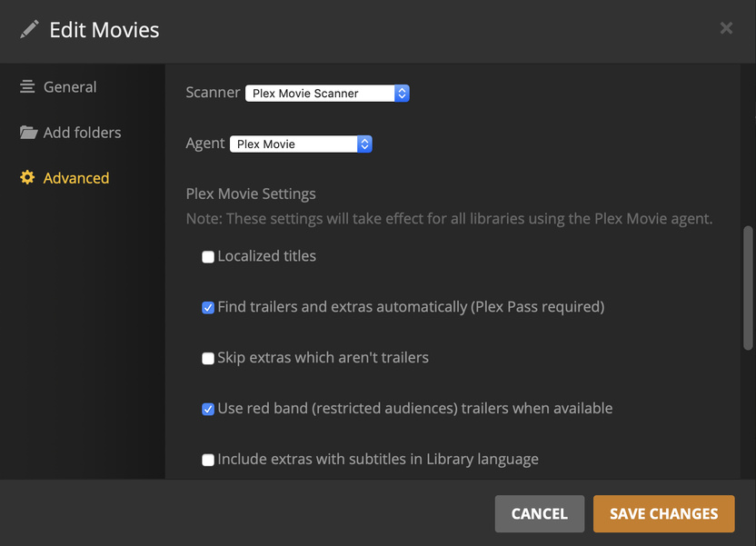The image size is (756, 546).
Task: Click the Cancel button
Action: (539, 513)
